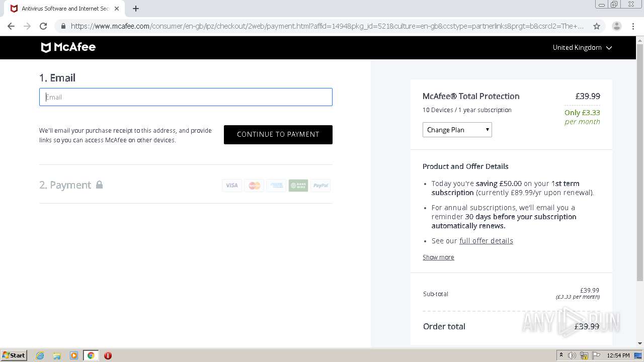Open the Chrome profile avatar
This screenshot has height=362, width=644.
(x=617, y=26)
